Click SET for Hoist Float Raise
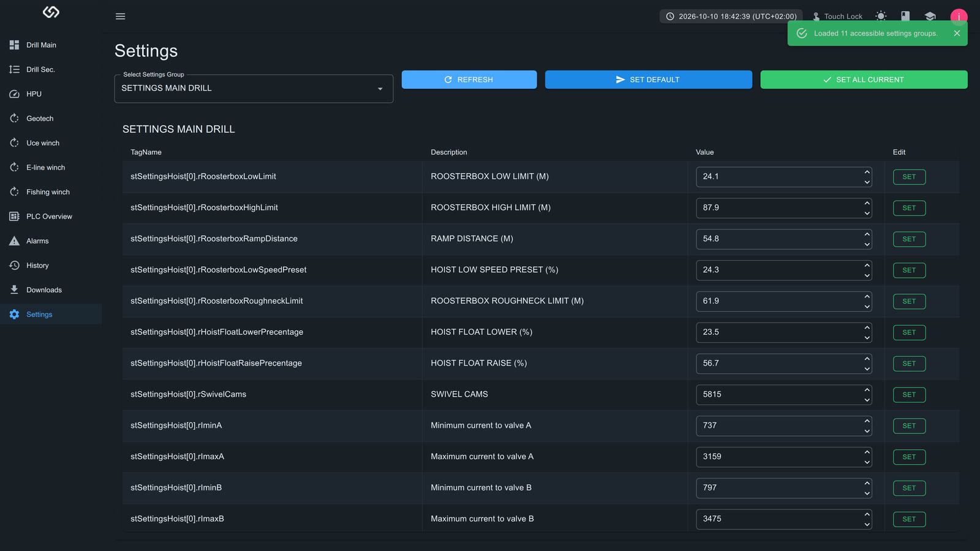The image size is (980, 551). [909, 364]
